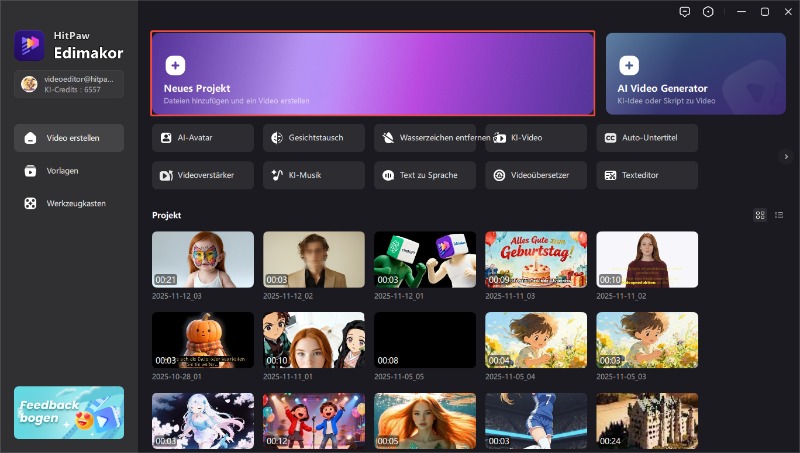Select Vorlagen in the sidebar

tap(69, 171)
